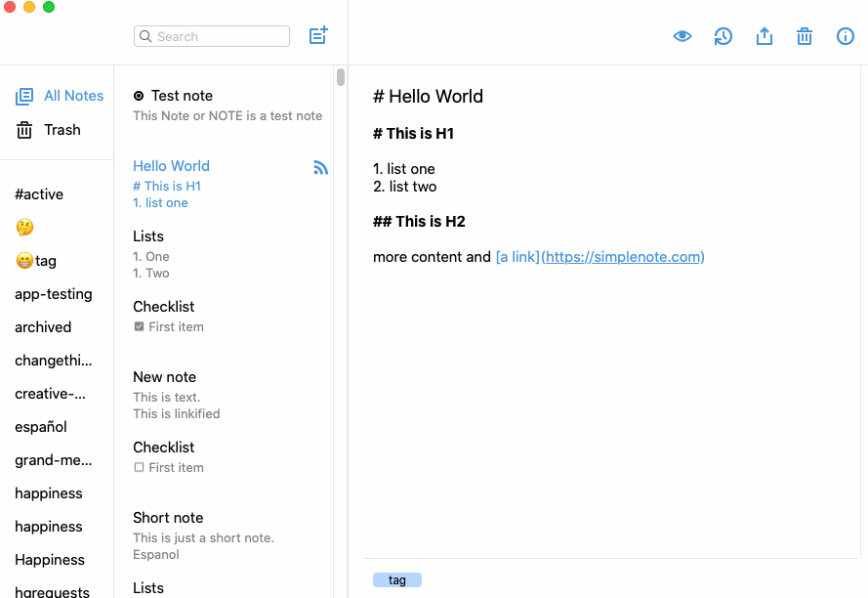Check 'First item' in the second Checklist note

(138, 467)
